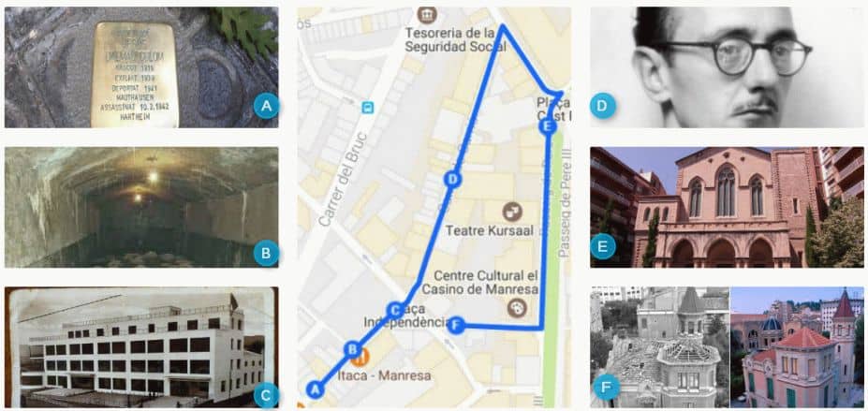Image resolution: width=868 pixels, height=411 pixels.
Task: Open the memorial plaque photo labeled A
Action: click(x=141, y=67)
